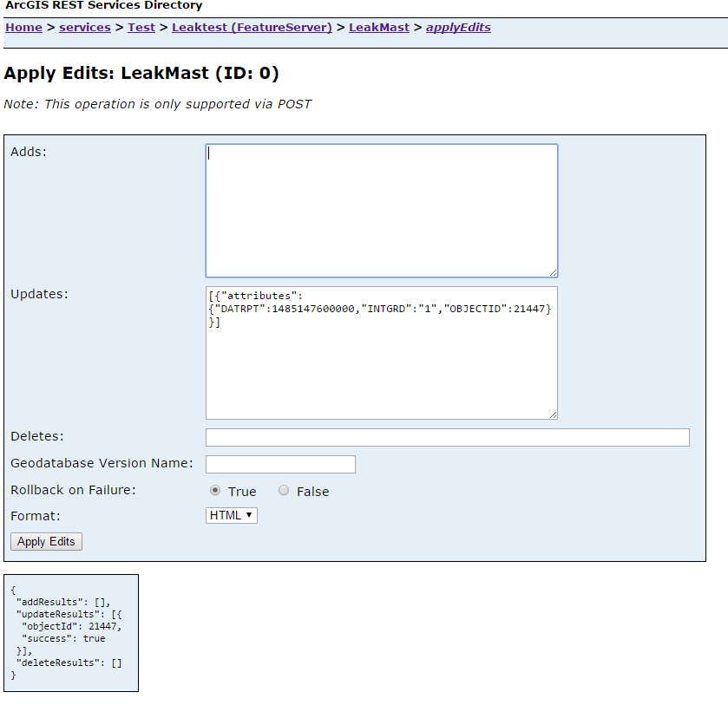
Task: Click the "Format:" label
Action: click(x=36, y=516)
